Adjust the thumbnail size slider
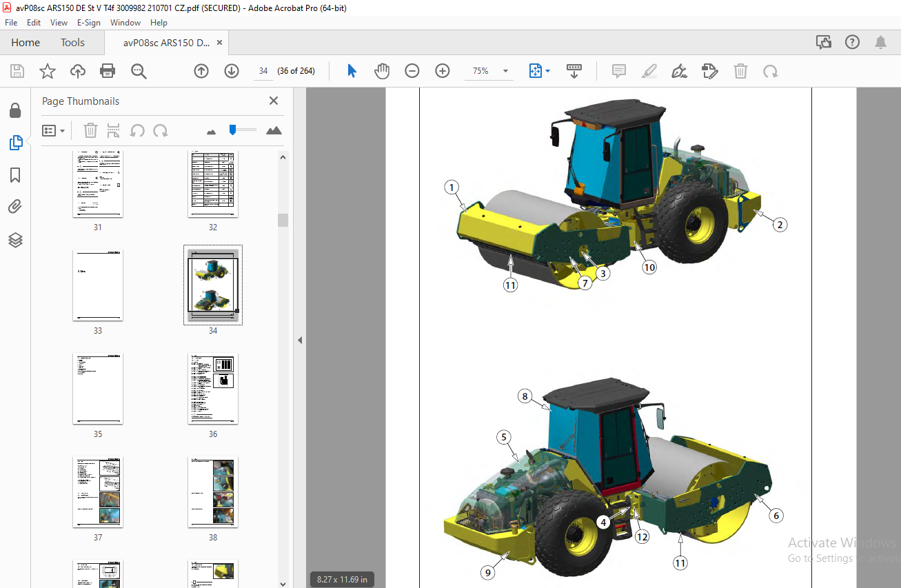Viewport: 901px width, 588px height. (x=233, y=129)
